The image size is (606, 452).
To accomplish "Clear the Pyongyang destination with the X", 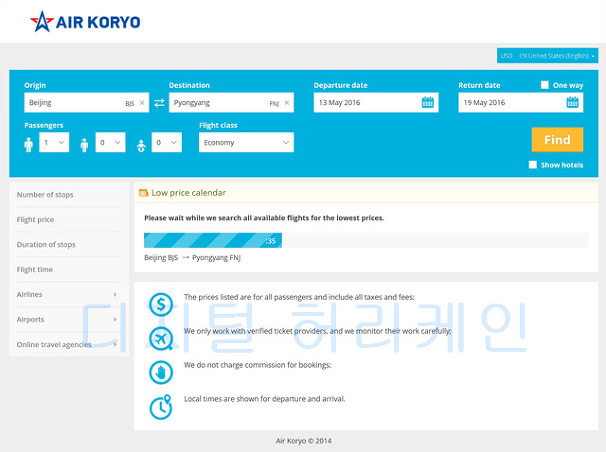I will click(x=287, y=103).
